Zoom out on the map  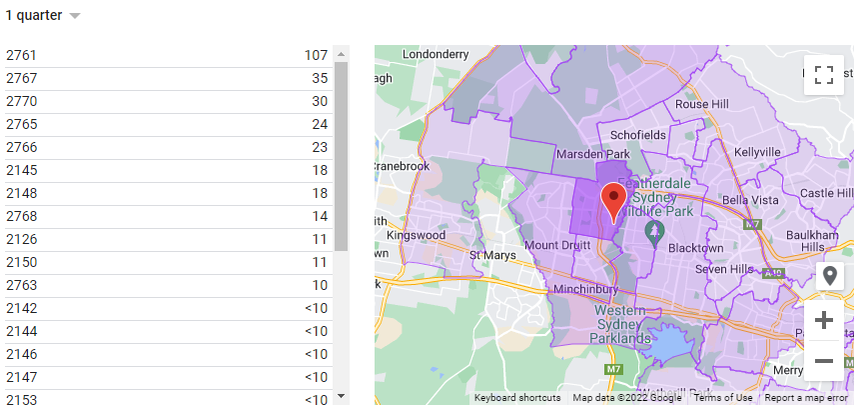point(823,361)
